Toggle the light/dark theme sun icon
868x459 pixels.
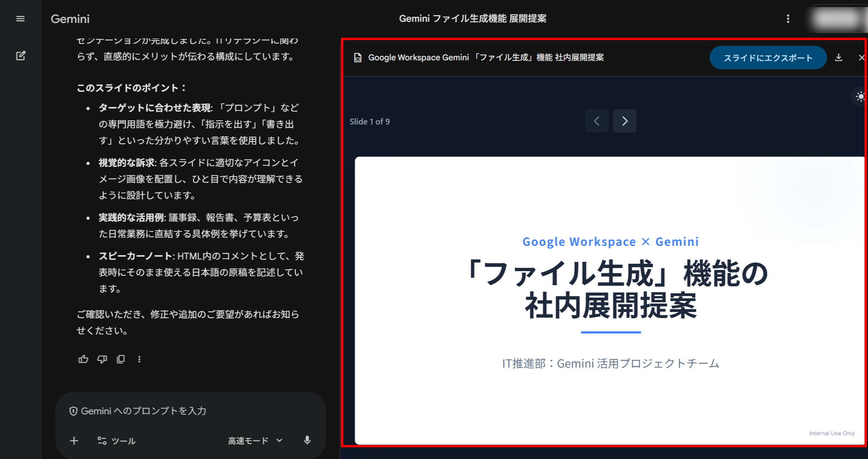coord(860,96)
